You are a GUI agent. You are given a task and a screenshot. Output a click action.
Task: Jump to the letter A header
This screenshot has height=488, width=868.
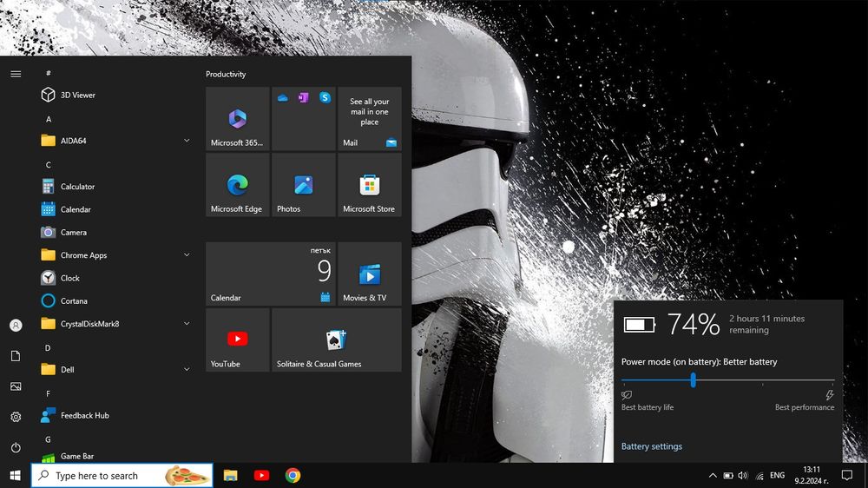coord(48,119)
